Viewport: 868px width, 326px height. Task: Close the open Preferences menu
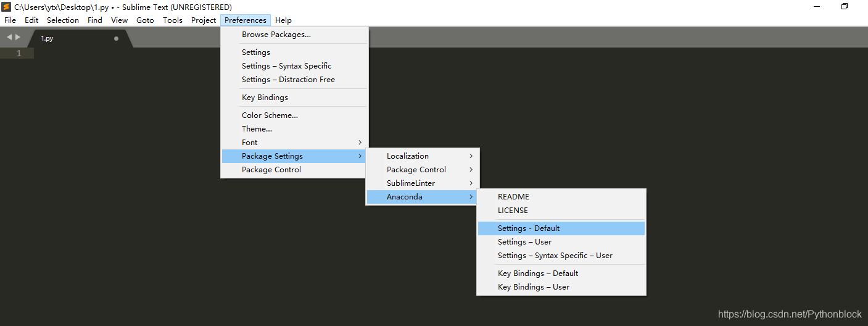click(x=246, y=20)
